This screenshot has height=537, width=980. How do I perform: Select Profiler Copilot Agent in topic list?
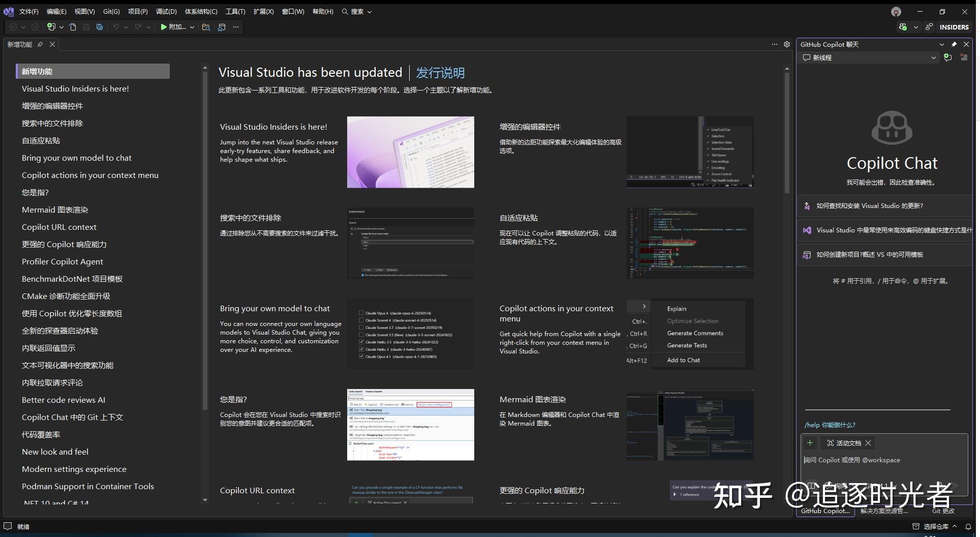tap(63, 262)
